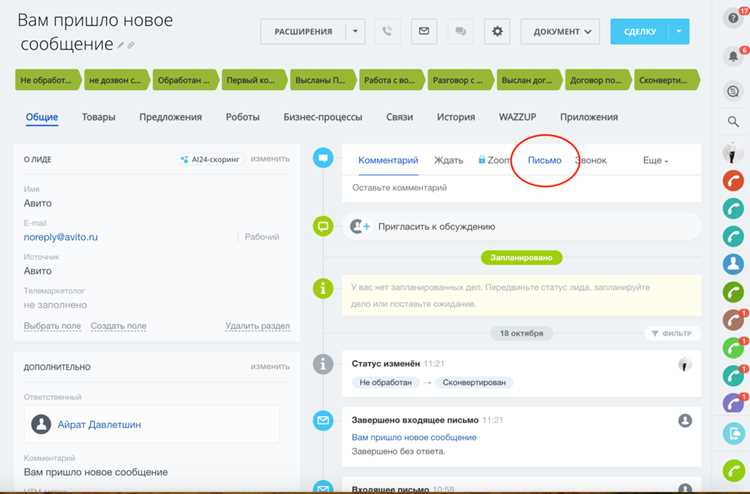Click the brown phone circle in sidebar
750x494 pixels.
click(733, 320)
